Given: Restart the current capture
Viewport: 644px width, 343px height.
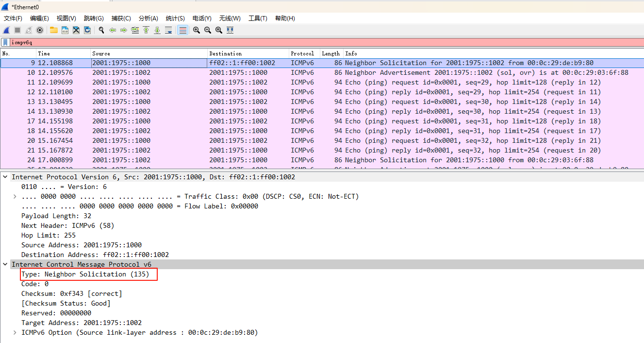Looking at the screenshot, I should (x=29, y=30).
